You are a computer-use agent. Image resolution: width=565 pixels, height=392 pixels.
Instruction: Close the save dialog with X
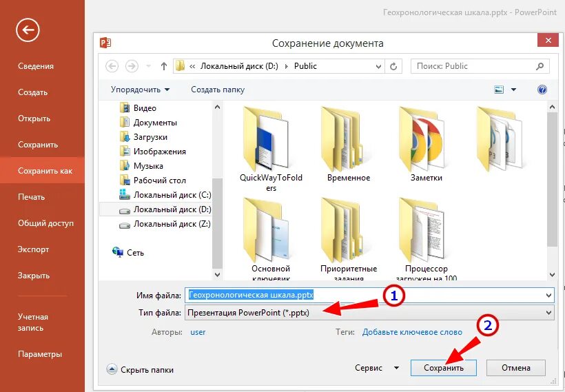tap(548, 41)
